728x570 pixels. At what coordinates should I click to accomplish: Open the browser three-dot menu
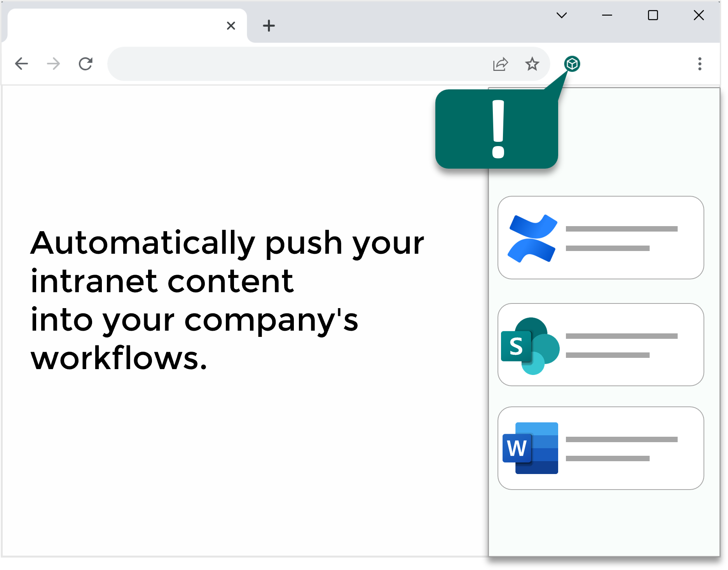(x=700, y=64)
